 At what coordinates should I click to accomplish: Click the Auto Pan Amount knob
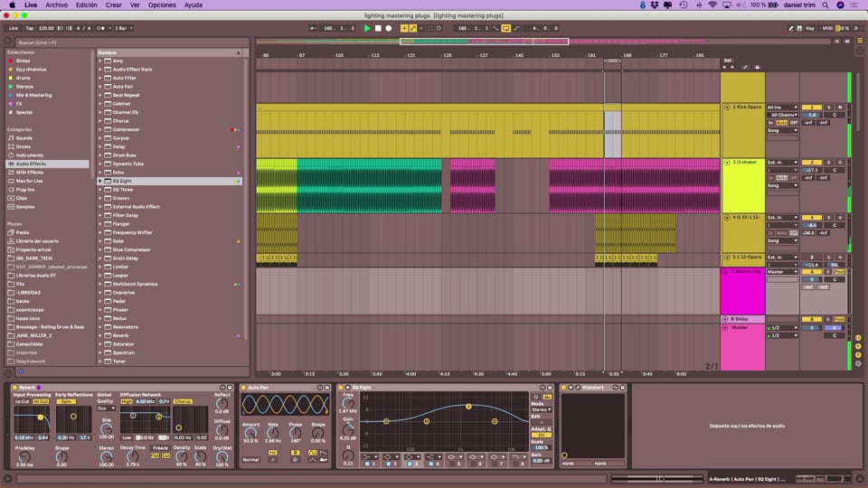click(250, 433)
